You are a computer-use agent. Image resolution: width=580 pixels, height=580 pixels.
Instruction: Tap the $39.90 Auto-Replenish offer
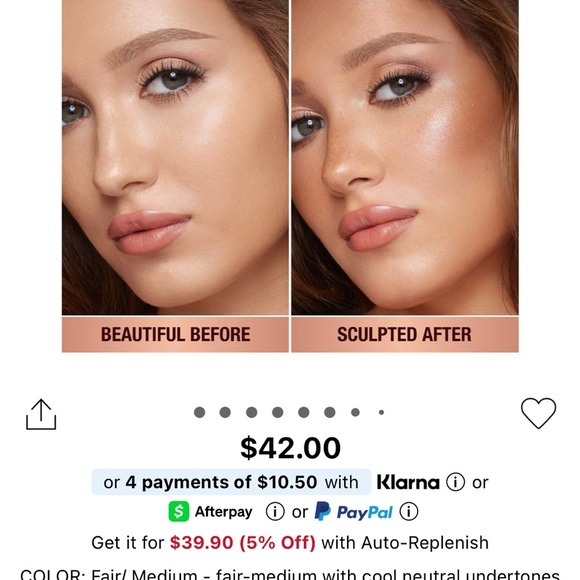[290, 543]
